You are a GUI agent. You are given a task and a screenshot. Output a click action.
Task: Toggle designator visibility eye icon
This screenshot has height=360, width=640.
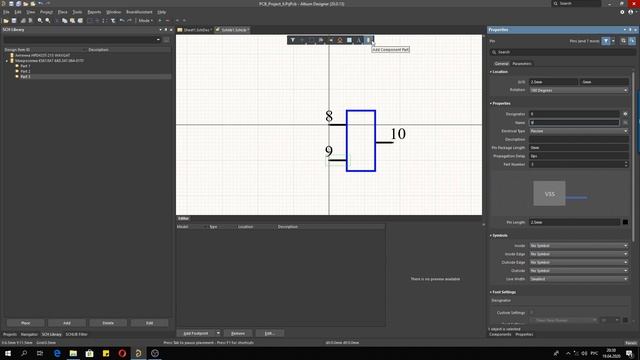coord(625,114)
